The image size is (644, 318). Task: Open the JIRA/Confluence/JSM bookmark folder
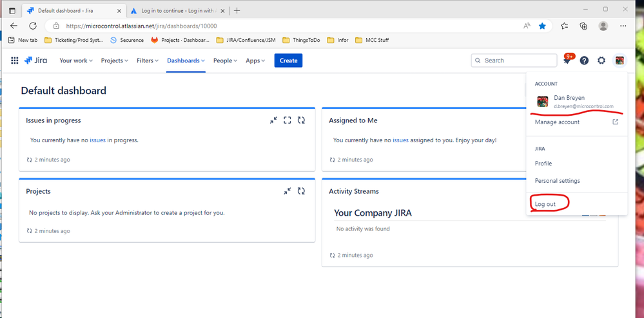click(246, 40)
